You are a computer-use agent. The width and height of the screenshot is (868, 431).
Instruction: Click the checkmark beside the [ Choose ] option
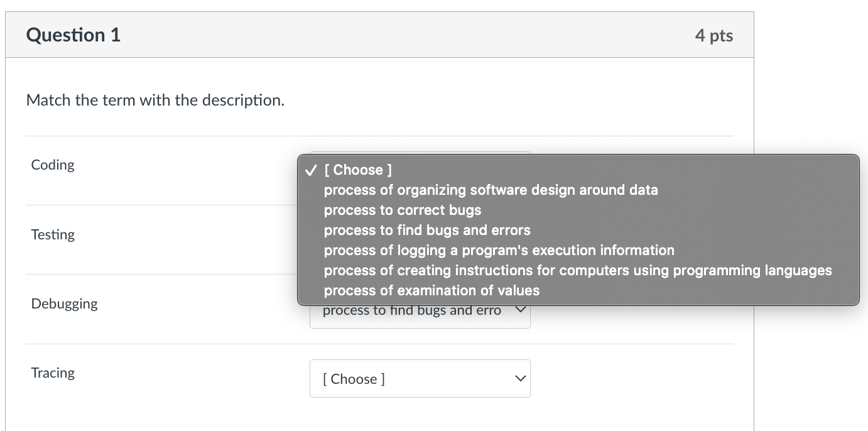(x=310, y=170)
